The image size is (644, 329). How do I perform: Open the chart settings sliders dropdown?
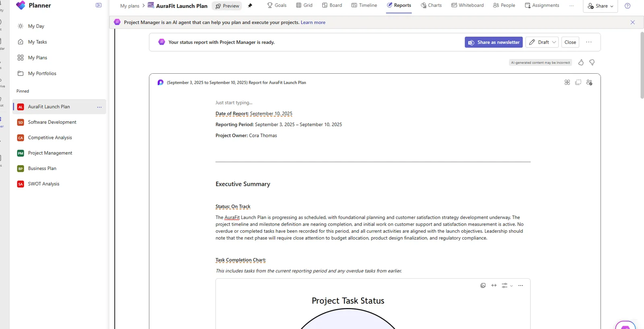pos(507,286)
